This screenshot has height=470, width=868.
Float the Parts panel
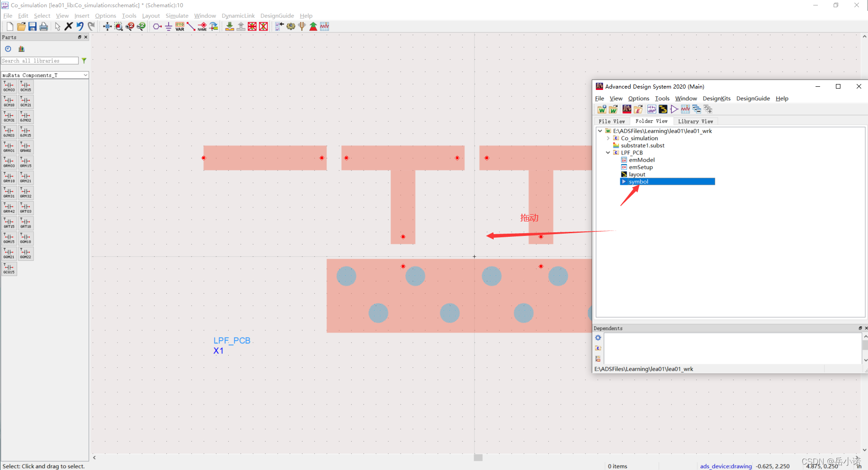[80, 37]
